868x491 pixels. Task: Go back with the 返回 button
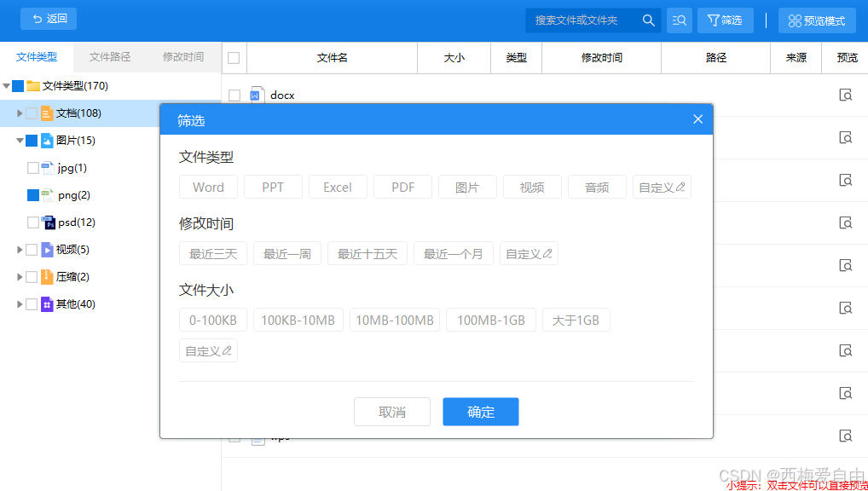49,19
